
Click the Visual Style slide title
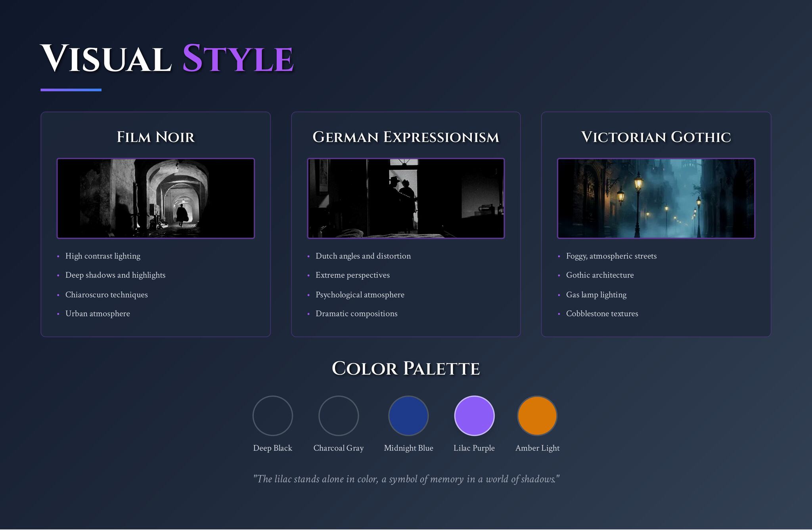[x=167, y=59]
